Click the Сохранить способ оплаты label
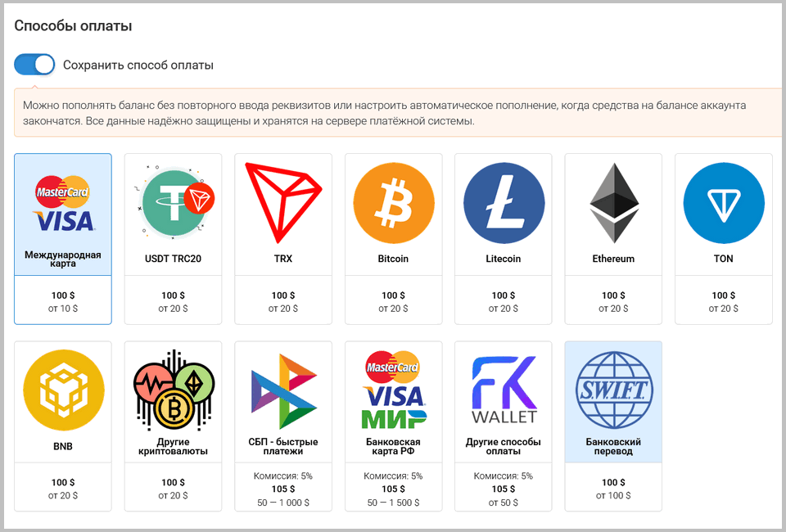The width and height of the screenshot is (786, 532). click(x=138, y=65)
